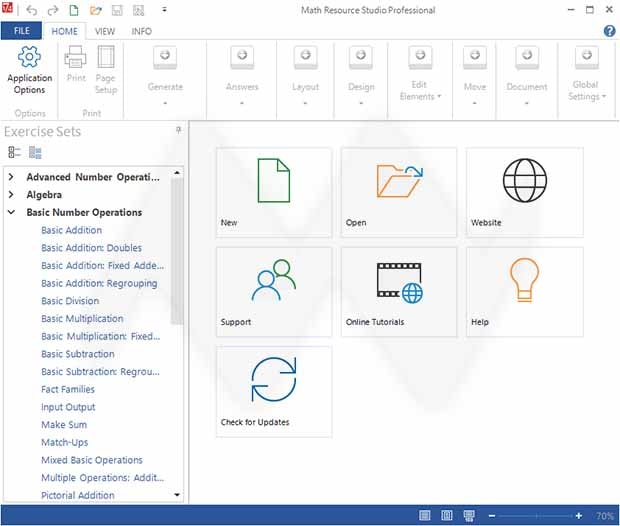Launch the Online Tutorials tile
620x526 pixels.
(399, 292)
